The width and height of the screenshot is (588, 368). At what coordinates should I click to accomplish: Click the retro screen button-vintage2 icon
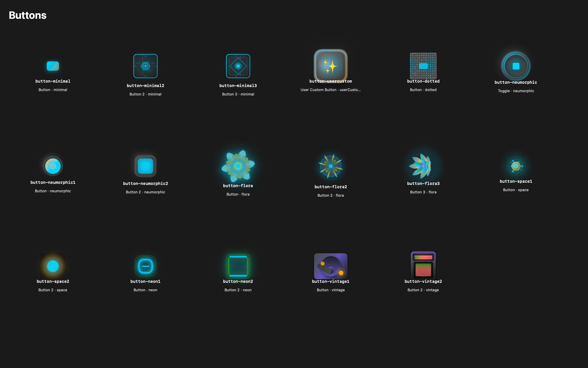pyautogui.click(x=423, y=265)
